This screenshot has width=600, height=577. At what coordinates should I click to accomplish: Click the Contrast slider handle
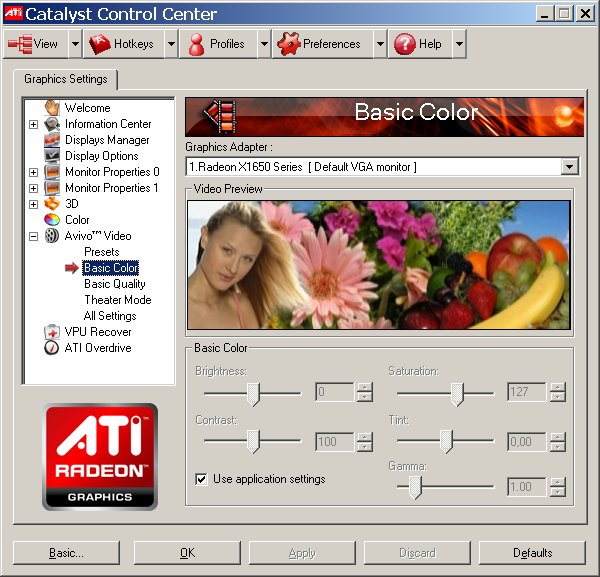(253, 441)
